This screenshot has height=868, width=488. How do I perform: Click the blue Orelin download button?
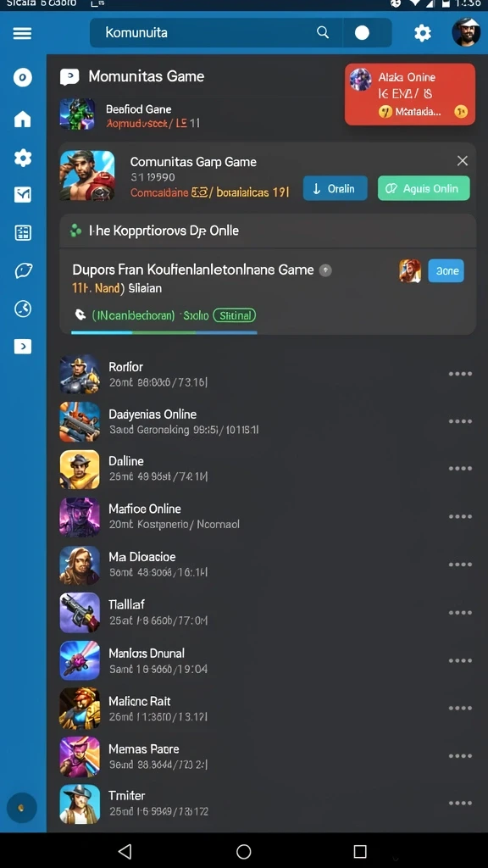click(x=335, y=188)
